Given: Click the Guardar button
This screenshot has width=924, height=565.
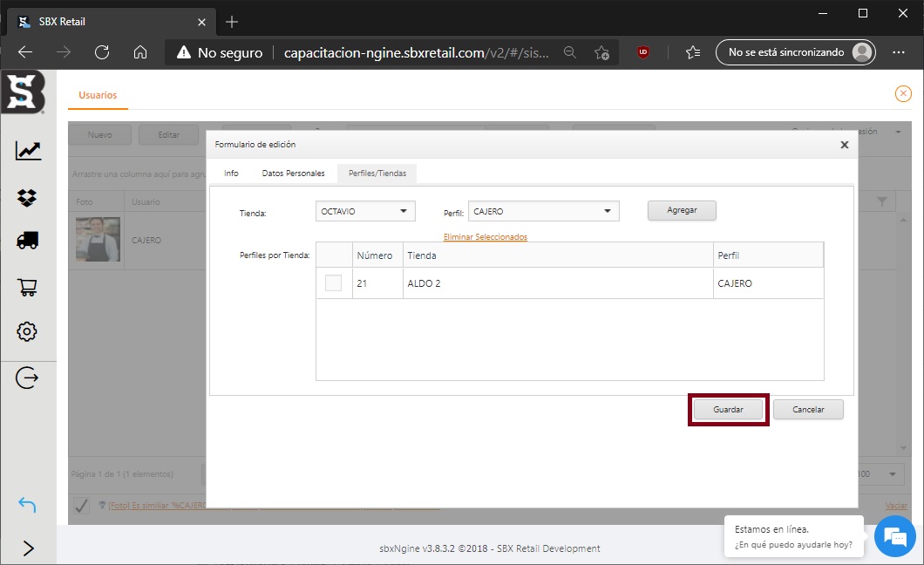Looking at the screenshot, I should click(x=729, y=410).
